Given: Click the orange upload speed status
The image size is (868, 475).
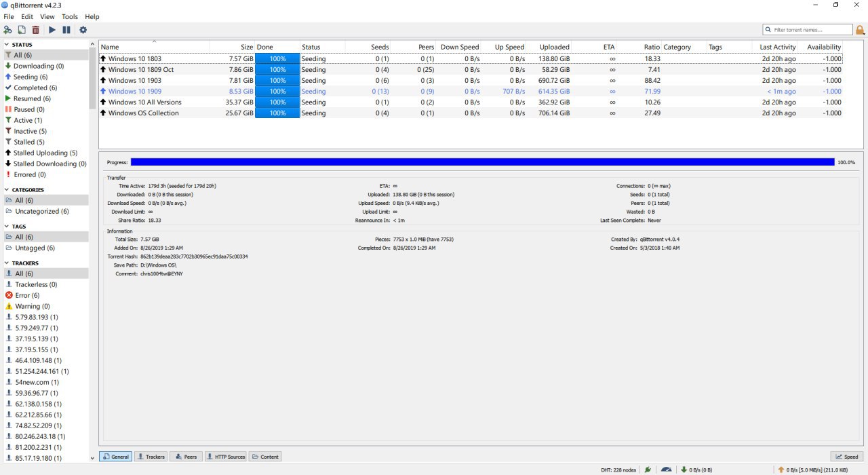Looking at the screenshot, I should pos(812,470).
